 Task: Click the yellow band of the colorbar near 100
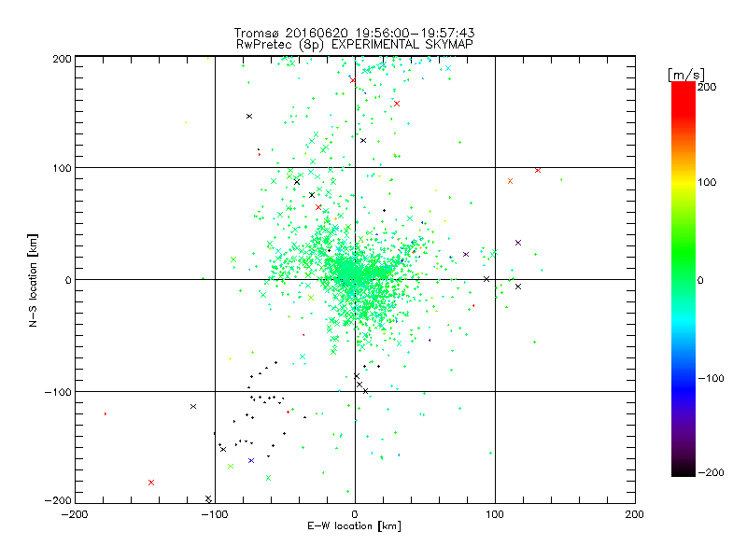click(x=684, y=182)
